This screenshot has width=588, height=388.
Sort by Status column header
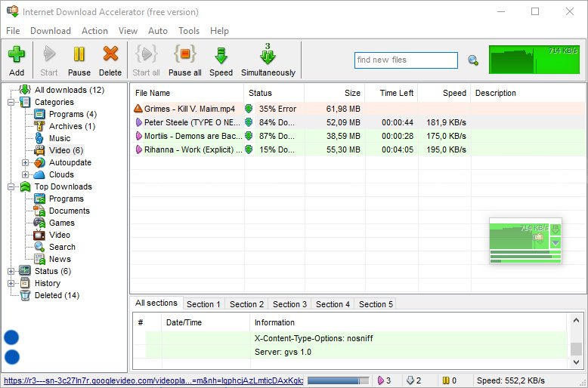coord(274,93)
